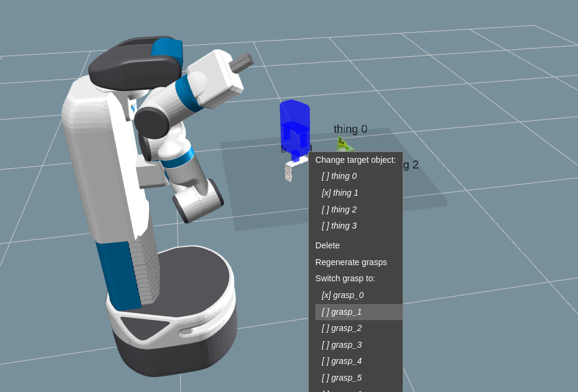Click the white gripper model below blue marker
Screen dimensions: 578x392
tap(290, 171)
